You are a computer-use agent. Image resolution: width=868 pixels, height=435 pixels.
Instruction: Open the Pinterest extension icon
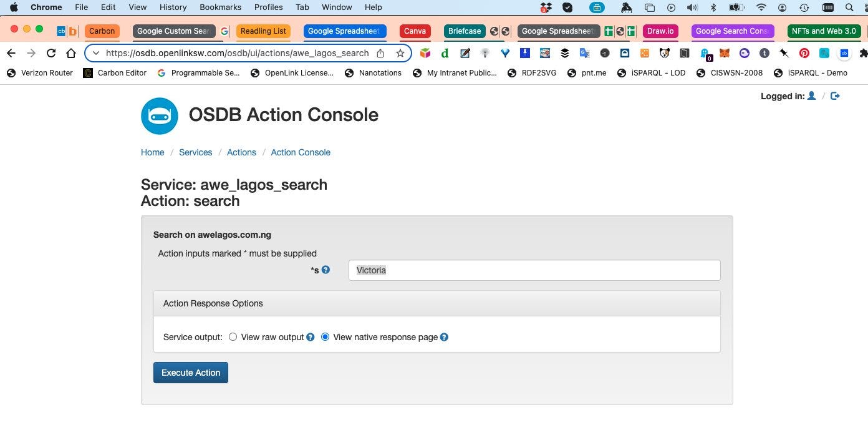pyautogui.click(x=804, y=54)
